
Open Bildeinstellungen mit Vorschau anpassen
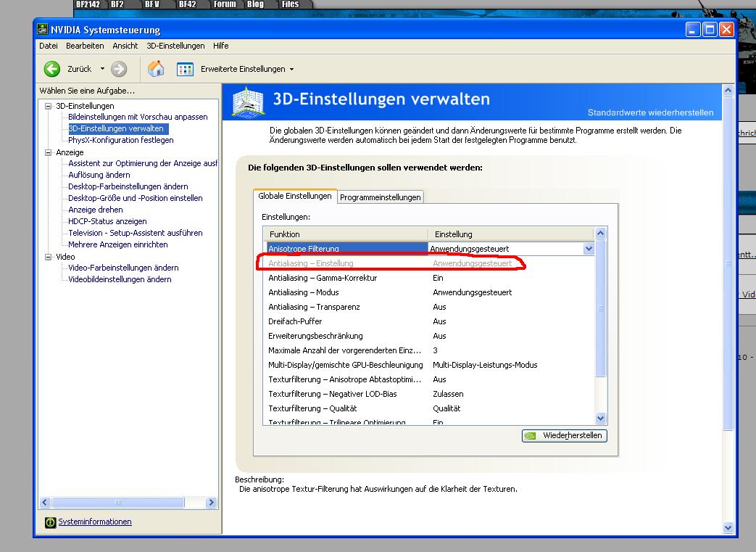pyautogui.click(x=138, y=118)
